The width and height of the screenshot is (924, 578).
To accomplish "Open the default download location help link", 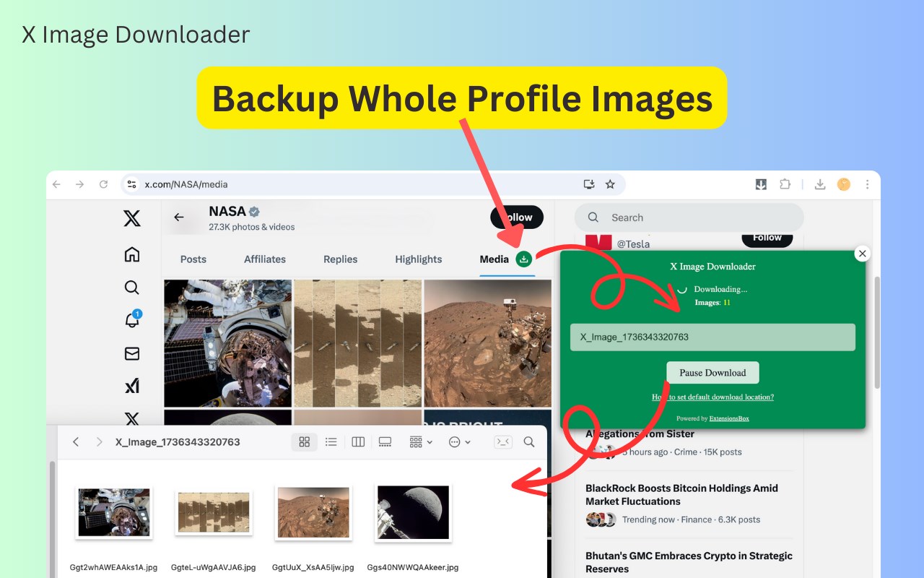I will [x=712, y=397].
